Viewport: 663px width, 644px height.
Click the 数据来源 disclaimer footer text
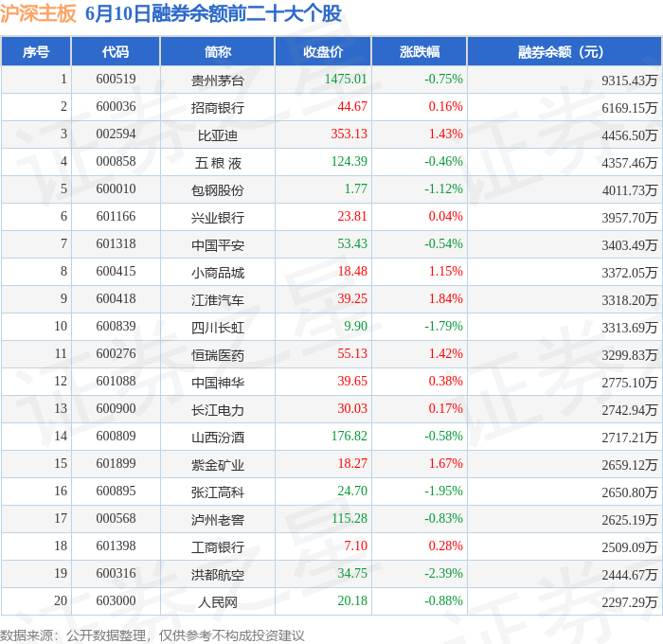(x=152, y=635)
